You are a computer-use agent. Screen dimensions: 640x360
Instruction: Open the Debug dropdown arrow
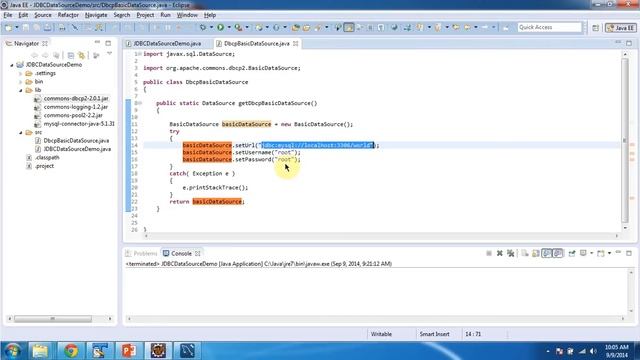click(211, 27)
